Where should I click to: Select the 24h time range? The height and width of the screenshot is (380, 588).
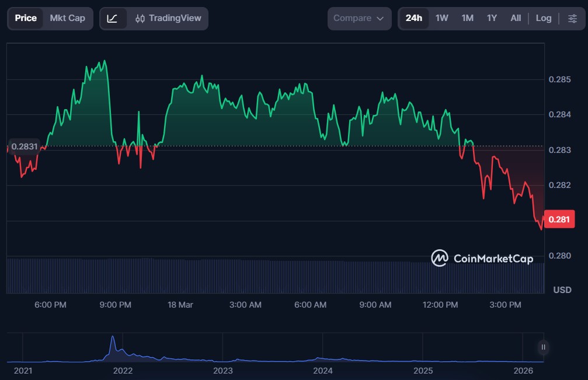coord(413,19)
